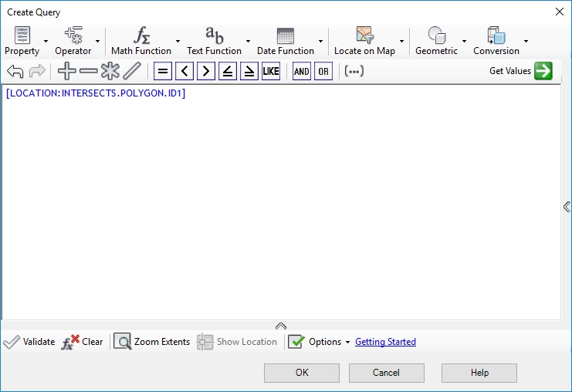Expand the Conversion dropdown arrow
This screenshot has width=572, height=392.
click(526, 41)
